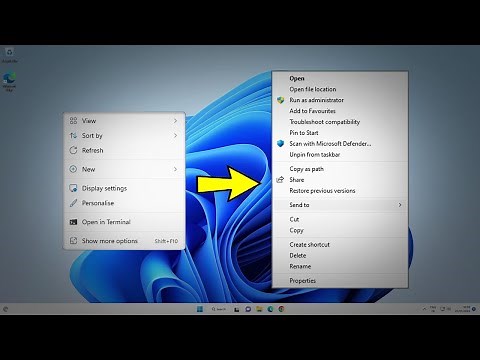
Task: Launch Chrome from the taskbar
Action: [281, 309]
